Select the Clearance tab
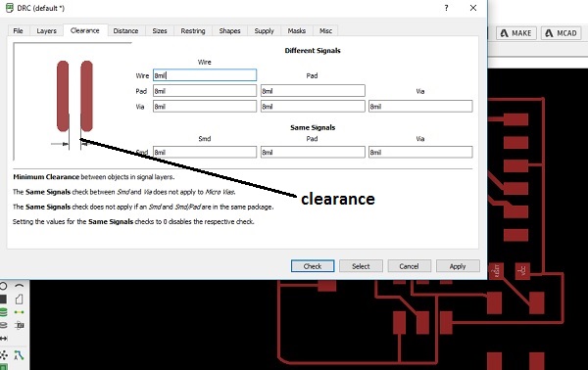This screenshot has height=370, width=588. pyautogui.click(x=85, y=30)
